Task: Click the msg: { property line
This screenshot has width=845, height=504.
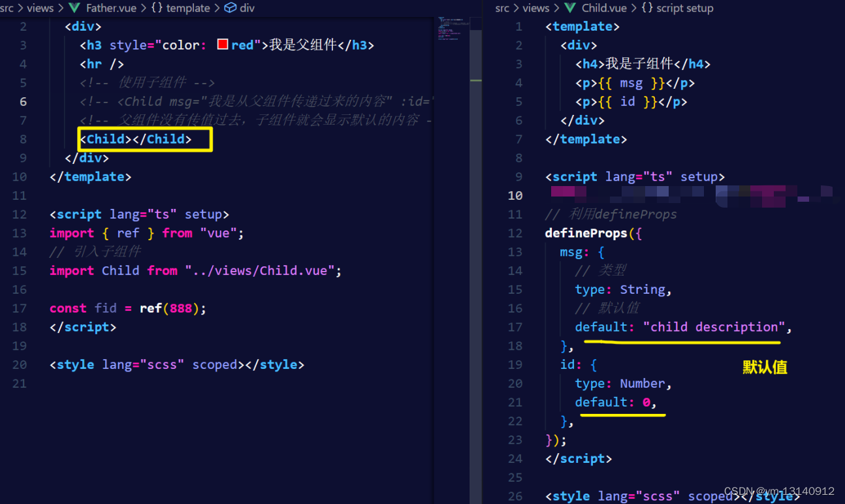Action: click(x=582, y=252)
